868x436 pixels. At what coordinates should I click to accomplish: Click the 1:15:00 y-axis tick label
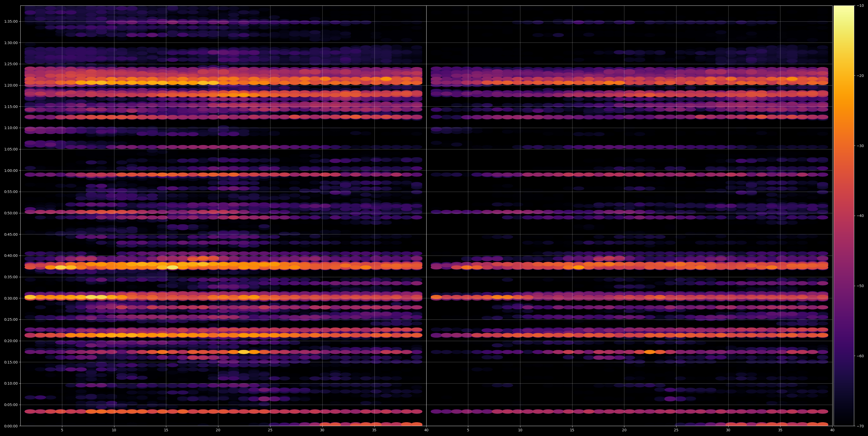11,107
